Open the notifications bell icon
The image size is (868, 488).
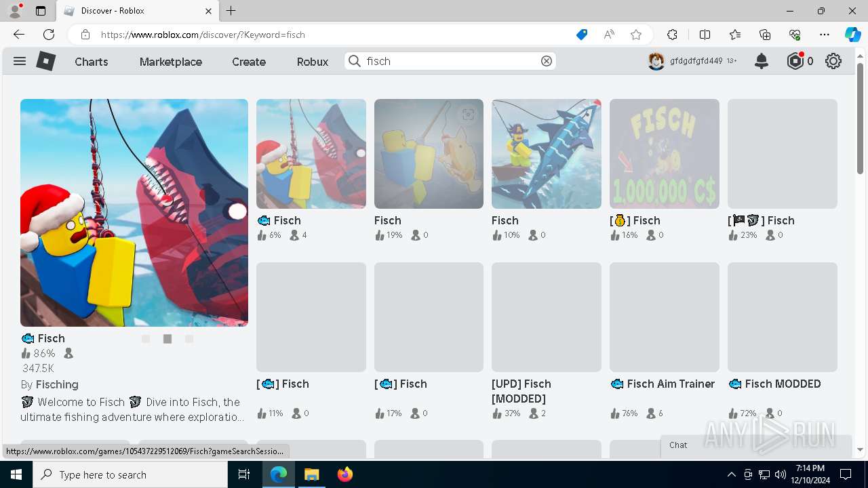(x=762, y=61)
